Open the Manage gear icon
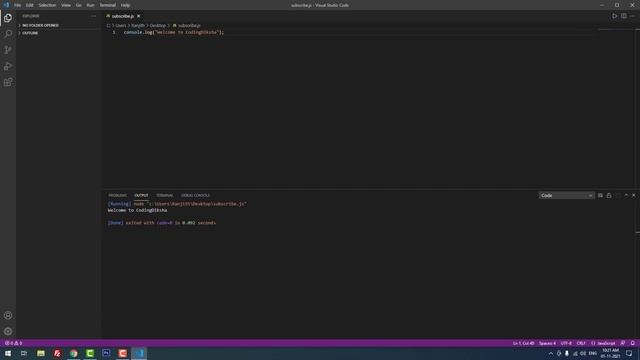Screen dimensions: 640x360 [x=8, y=331]
